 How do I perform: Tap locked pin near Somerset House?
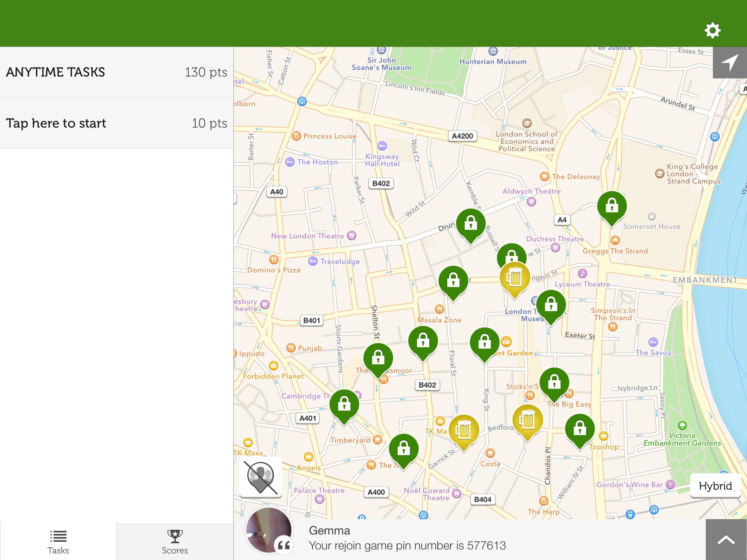click(x=612, y=206)
